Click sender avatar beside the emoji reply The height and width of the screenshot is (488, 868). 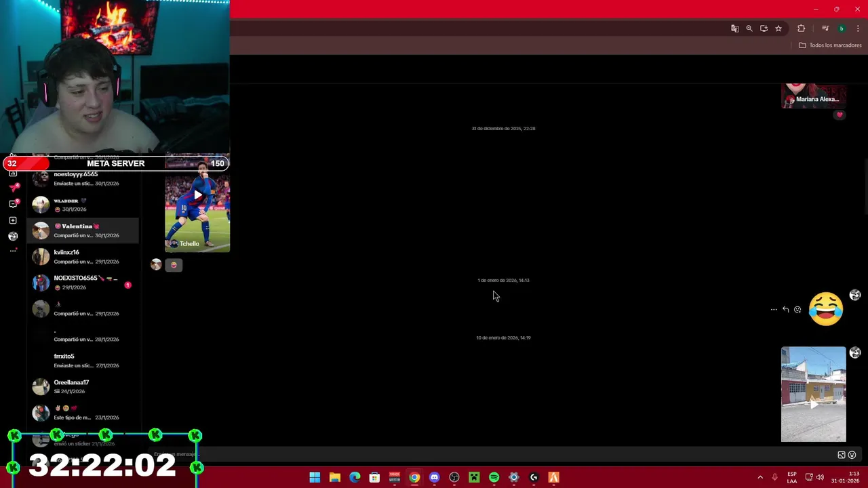156,264
